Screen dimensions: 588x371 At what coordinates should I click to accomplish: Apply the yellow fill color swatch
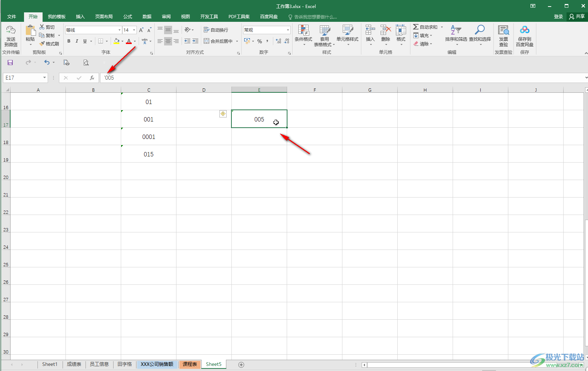tap(116, 41)
